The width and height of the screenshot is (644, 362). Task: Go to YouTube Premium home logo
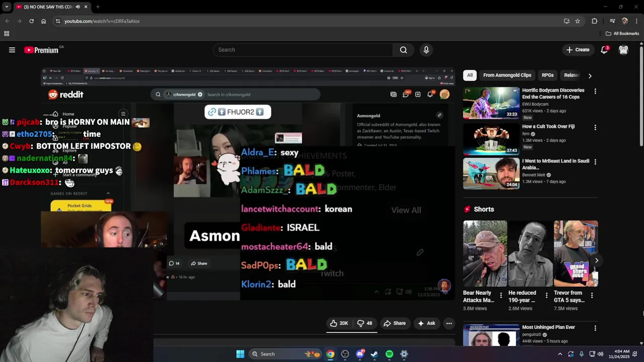click(x=42, y=50)
